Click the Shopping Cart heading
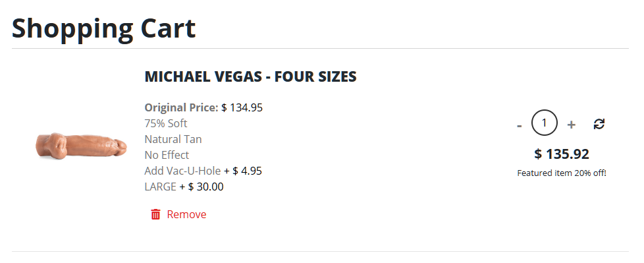 103,28
